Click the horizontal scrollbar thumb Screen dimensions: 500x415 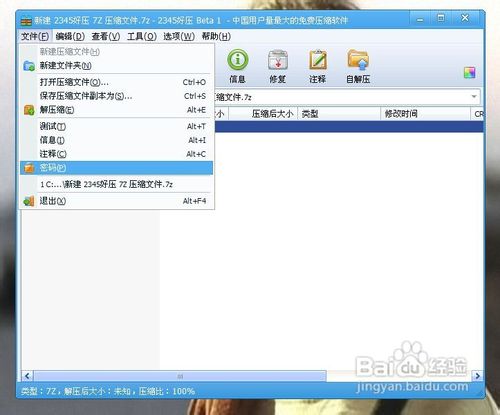pyautogui.click(x=180, y=376)
